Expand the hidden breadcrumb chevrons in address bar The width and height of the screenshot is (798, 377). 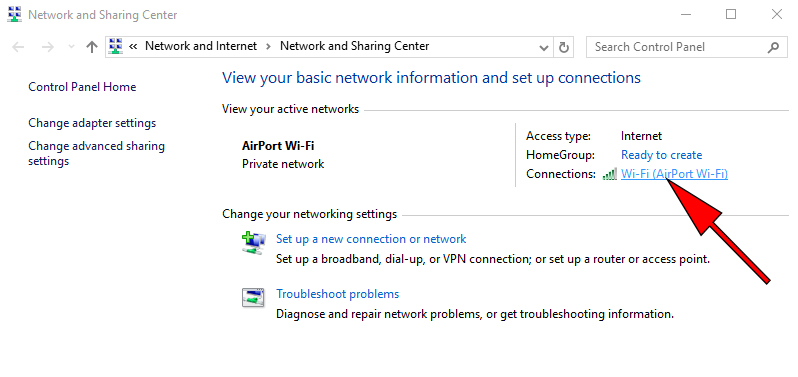[133, 46]
